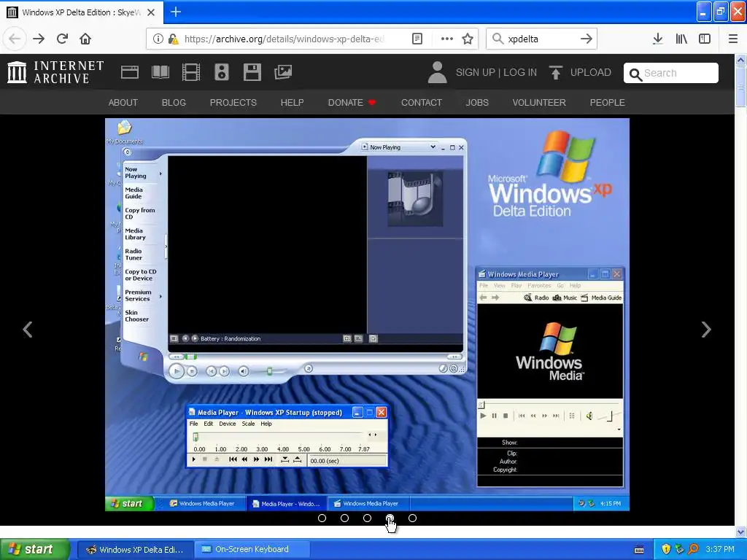
Task: Open Firefox hamburger menu
Action: pos(733,39)
